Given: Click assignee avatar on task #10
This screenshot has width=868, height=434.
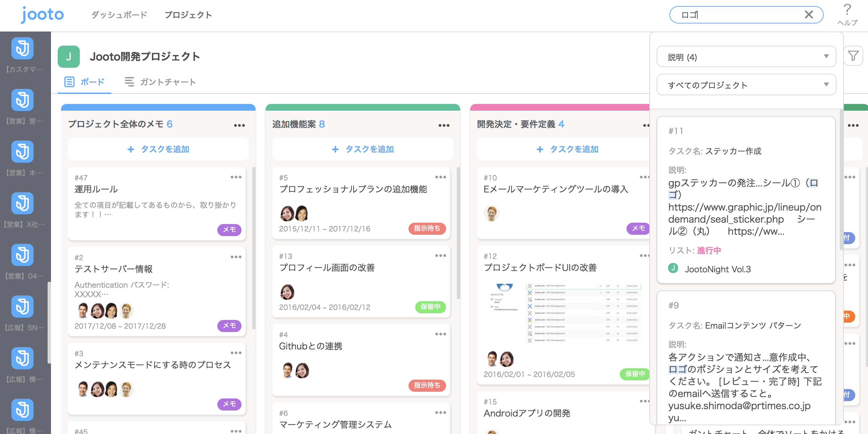Looking at the screenshot, I should pos(491,213).
